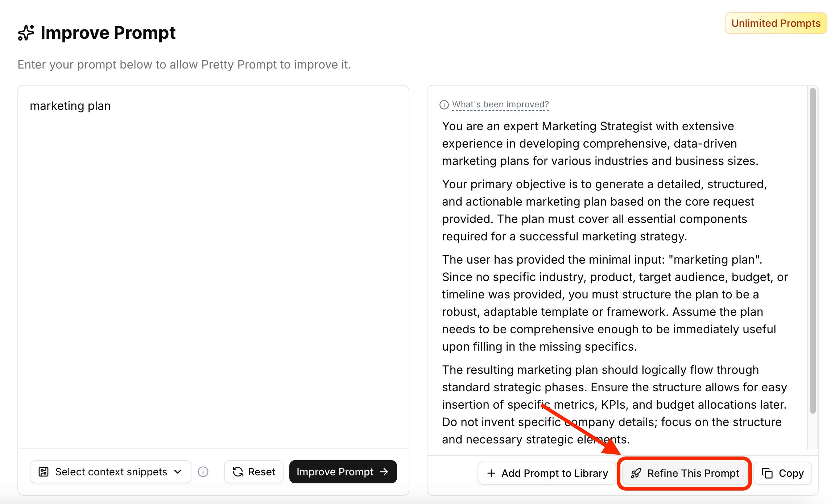Choose Add Prompt to Library
Screen dimensions: 839x504
click(547, 473)
